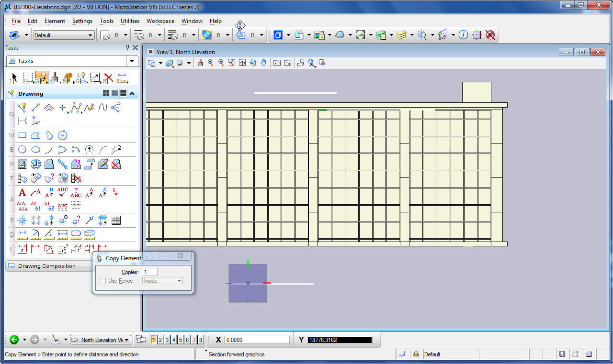The height and width of the screenshot is (364, 613).
Task: Click the Save disk icon in status bar
Action: [562, 354]
